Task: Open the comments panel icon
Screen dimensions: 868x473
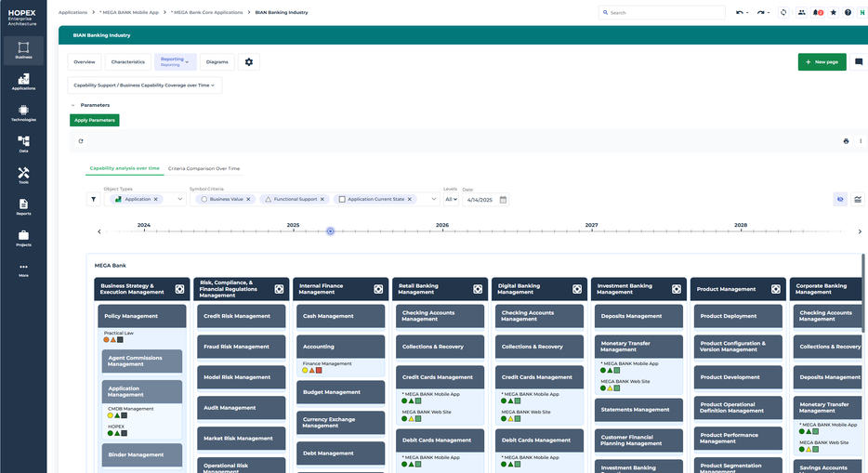Action: 858,62
